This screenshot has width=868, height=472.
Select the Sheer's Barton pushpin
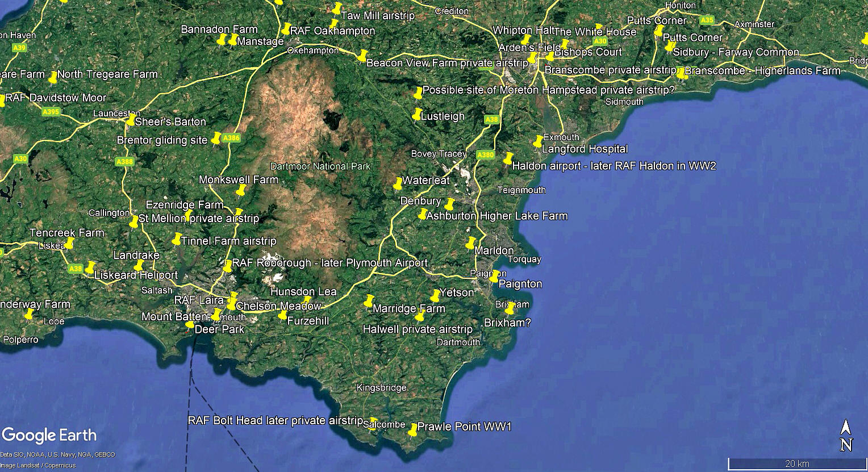(131, 120)
